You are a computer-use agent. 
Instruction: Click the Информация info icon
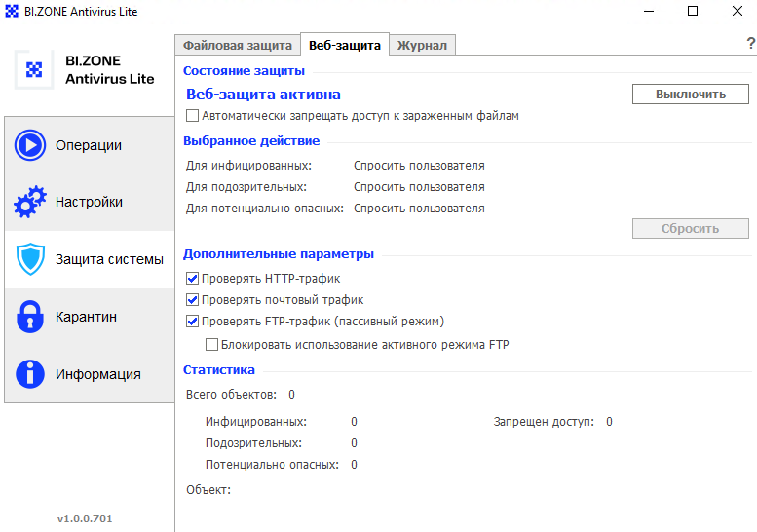[30, 374]
